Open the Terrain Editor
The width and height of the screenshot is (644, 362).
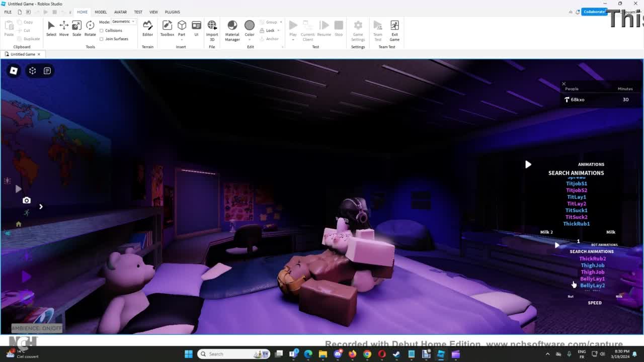(x=147, y=28)
